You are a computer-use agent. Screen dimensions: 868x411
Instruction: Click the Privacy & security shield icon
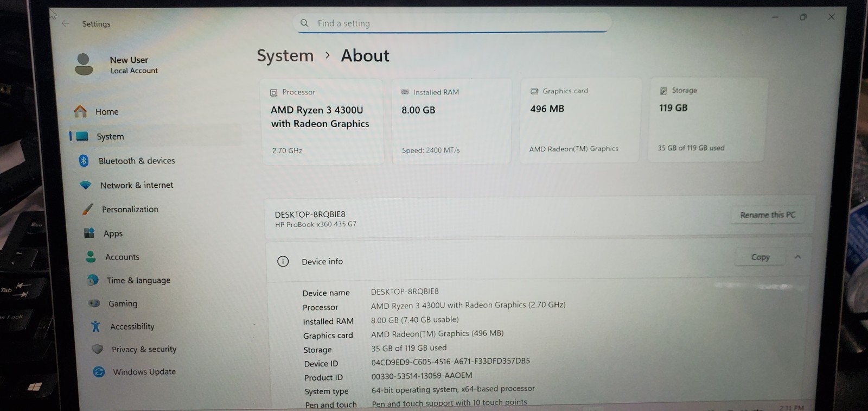pyautogui.click(x=97, y=349)
